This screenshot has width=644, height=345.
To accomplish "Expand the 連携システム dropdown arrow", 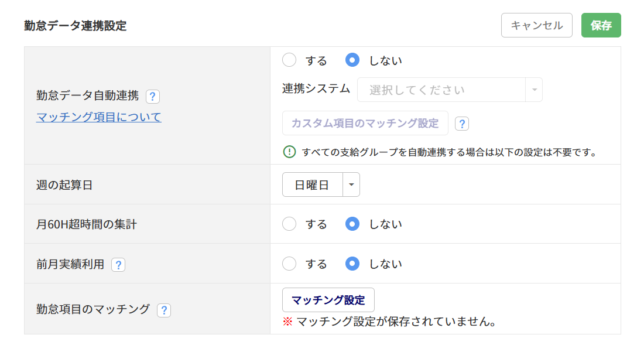I will (x=535, y=90).
